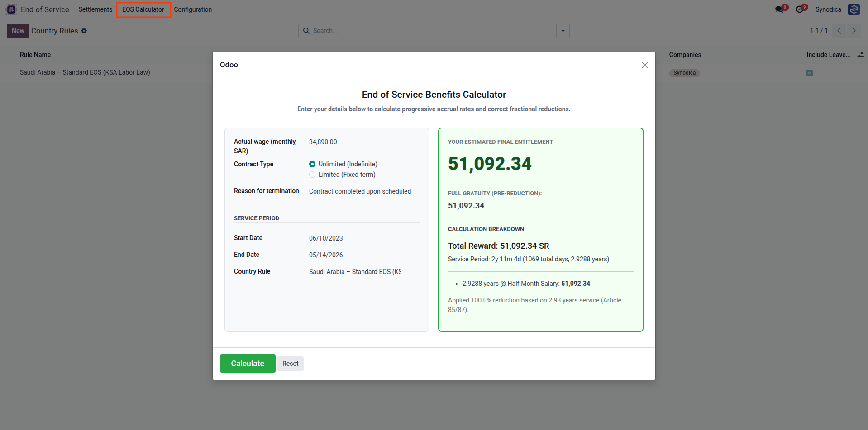
Task: Open the Country Rules gear settings
Action: click(84, 31)
